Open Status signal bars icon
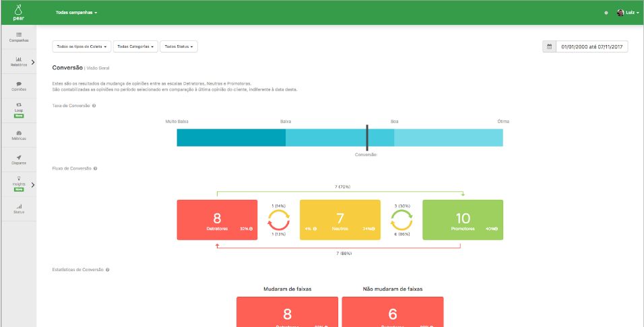This screenshot has height=327, width=644. click(x=19, y=207)
